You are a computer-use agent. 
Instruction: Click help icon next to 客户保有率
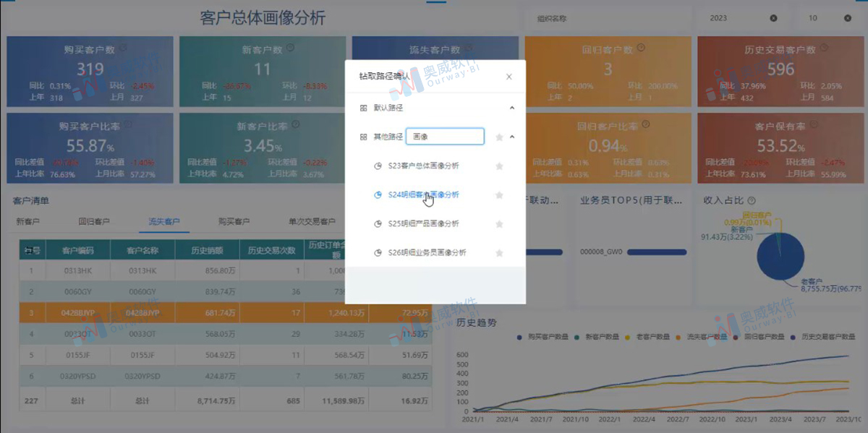point(812,124)
